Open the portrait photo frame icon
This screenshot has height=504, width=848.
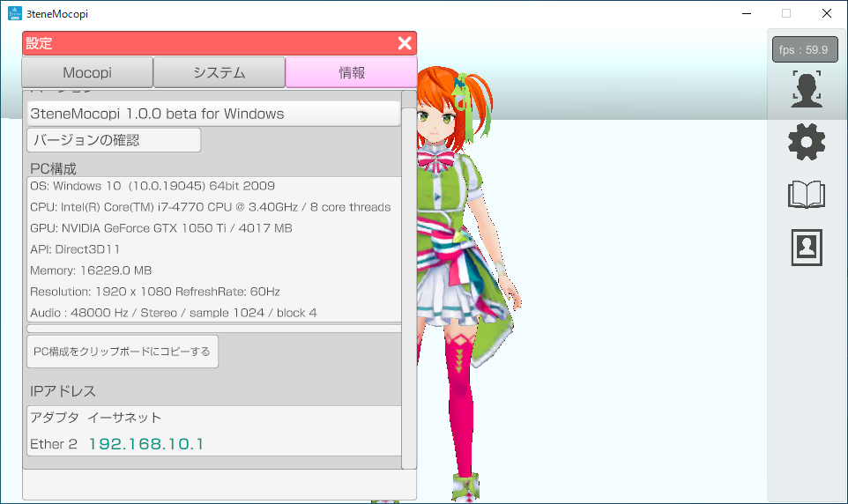[807, 247]
